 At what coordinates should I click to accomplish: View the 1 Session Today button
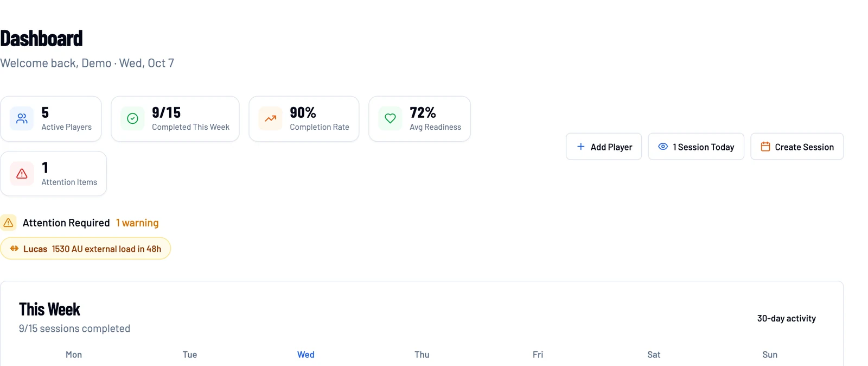(x=696, y=147)
